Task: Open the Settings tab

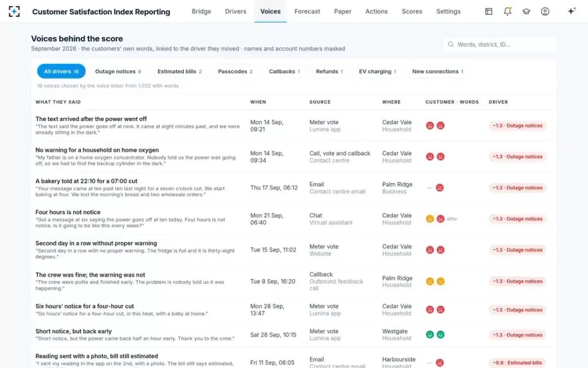Action: [448, 11]
